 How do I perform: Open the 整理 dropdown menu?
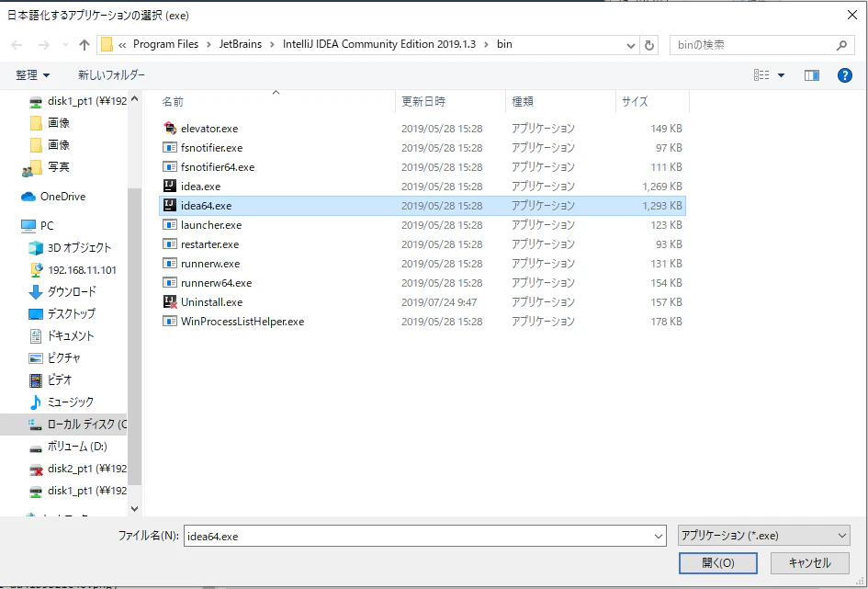click(33, 75)
